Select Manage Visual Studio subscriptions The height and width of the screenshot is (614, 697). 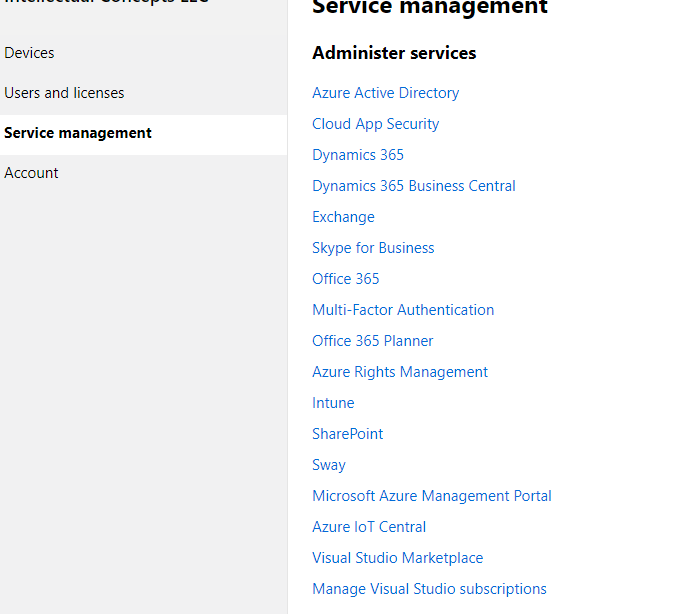(x=429, y=589)
